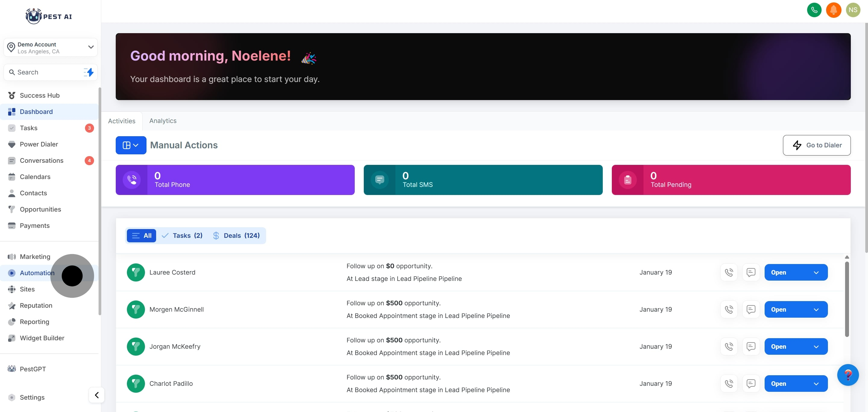Click the message icon for Lauree Costerd

coord(751,272)
